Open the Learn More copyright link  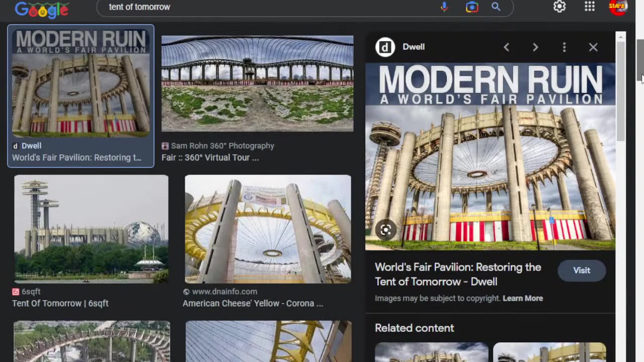pos(523,298)
